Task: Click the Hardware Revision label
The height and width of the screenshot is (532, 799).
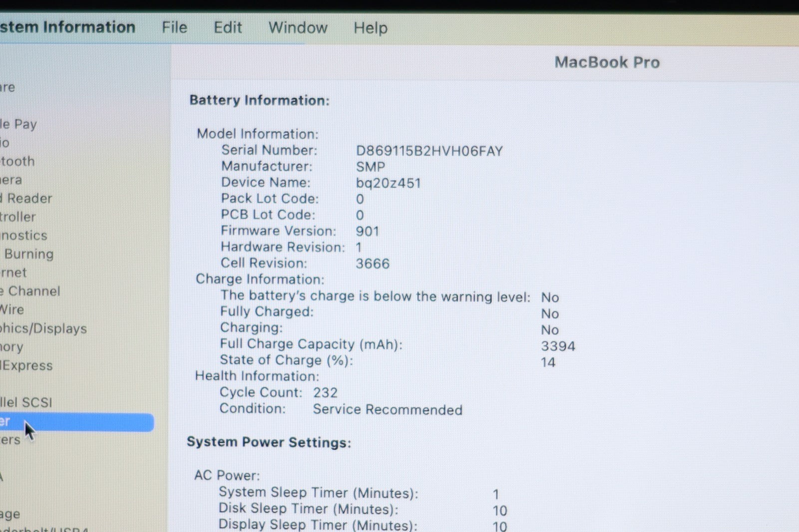Action: coord(283,247)
